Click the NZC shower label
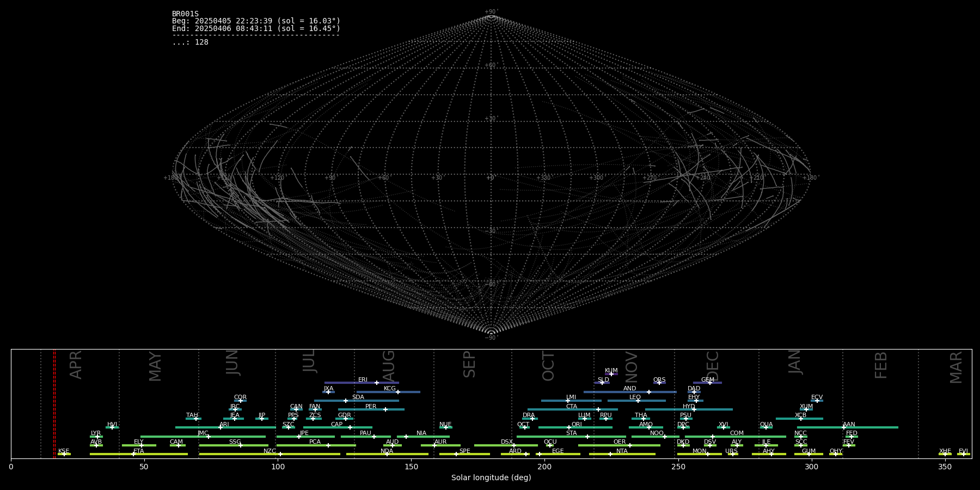The height and width of the screenshot is (490, 980). pyautogui.click(x=269, y=451)
